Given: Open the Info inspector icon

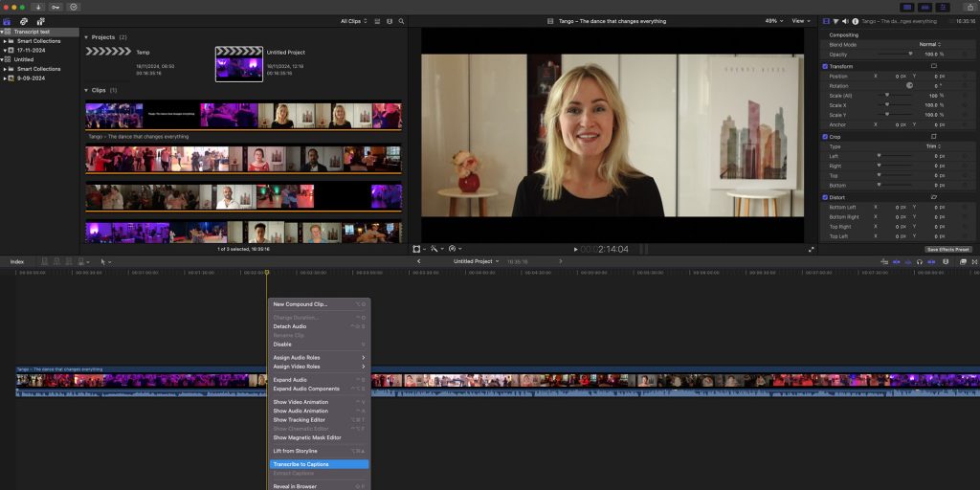Looking at the screenshot, I should click(x=856, y=20).
